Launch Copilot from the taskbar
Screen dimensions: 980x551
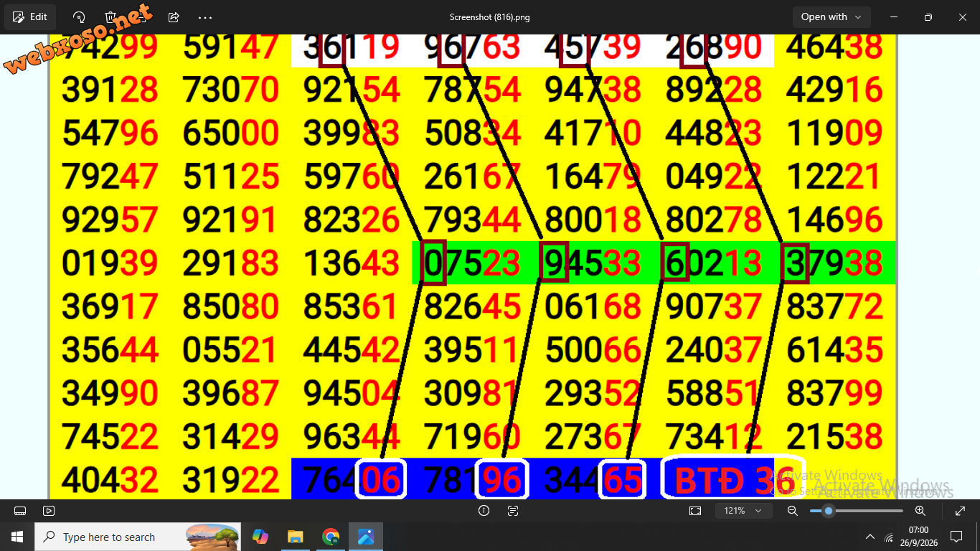[260, 537]
